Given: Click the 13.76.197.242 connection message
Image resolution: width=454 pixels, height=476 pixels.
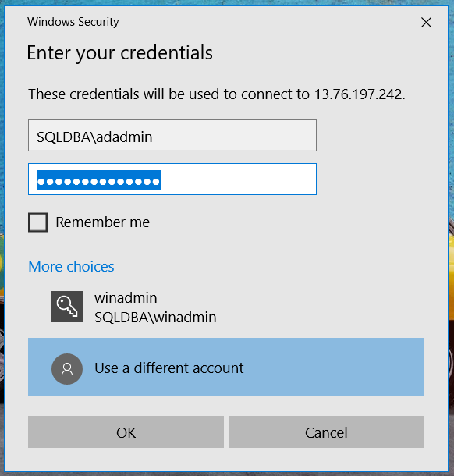Looking at the screenshot, I should click(x=217, y=94).
